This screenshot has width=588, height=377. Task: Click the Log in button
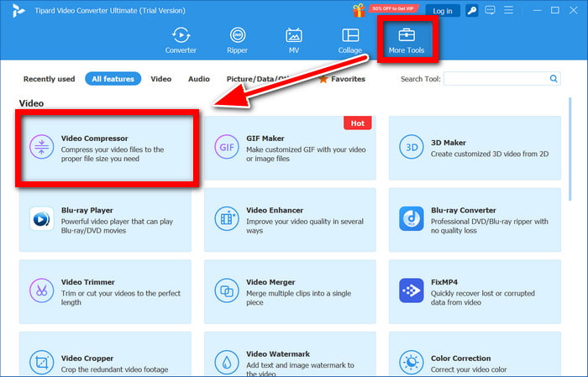[442, 11]
